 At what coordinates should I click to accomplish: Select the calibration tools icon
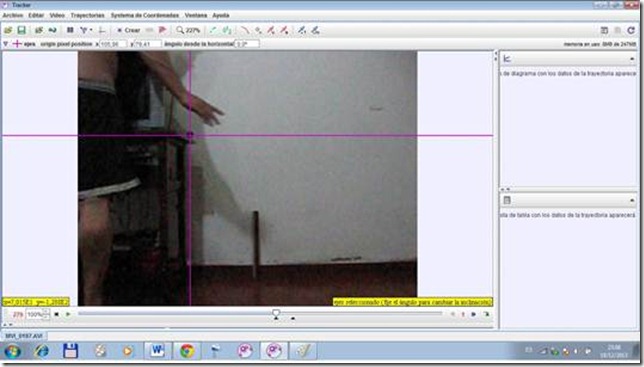point(83,30)
